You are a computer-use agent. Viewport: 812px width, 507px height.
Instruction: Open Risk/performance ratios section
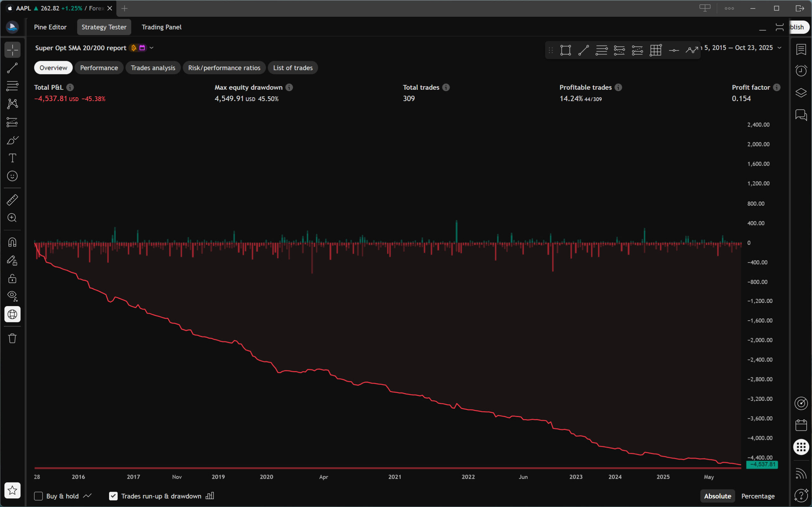point(224,68)
